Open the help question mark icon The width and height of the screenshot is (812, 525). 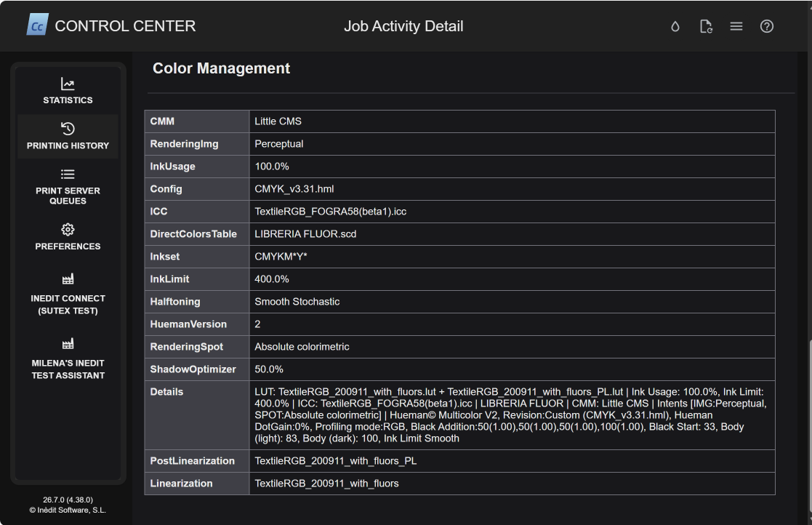pyautogui.click(x=767, y=26)
